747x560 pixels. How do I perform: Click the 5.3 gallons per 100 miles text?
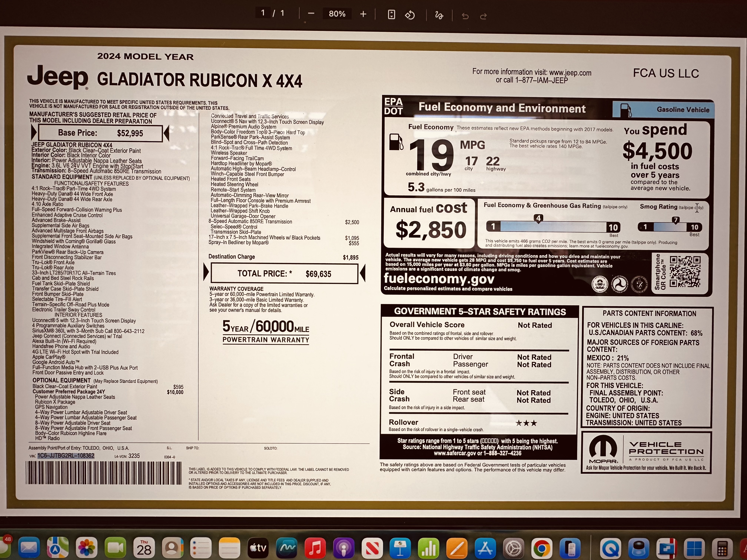pos(441,187)
